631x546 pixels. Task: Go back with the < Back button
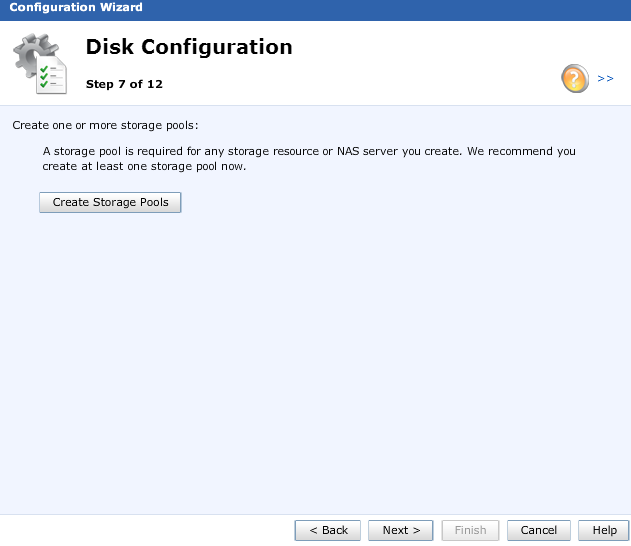pos(328,530)
